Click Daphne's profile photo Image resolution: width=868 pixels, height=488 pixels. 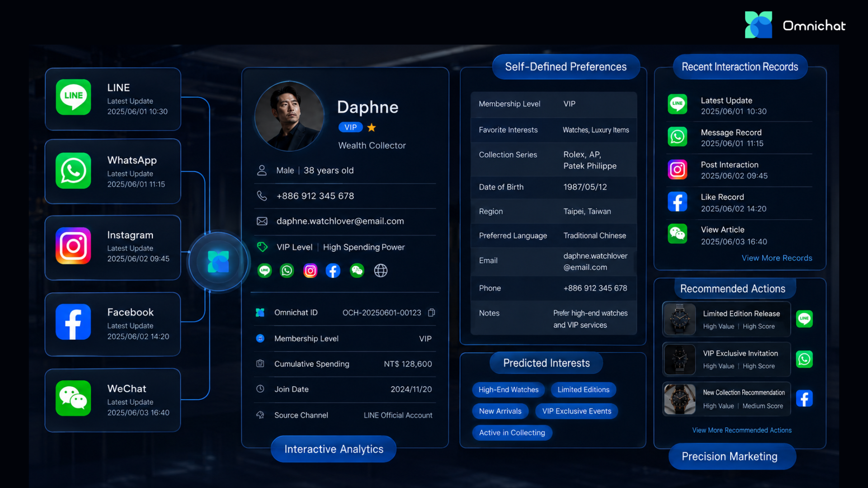[x=289, y=116]
